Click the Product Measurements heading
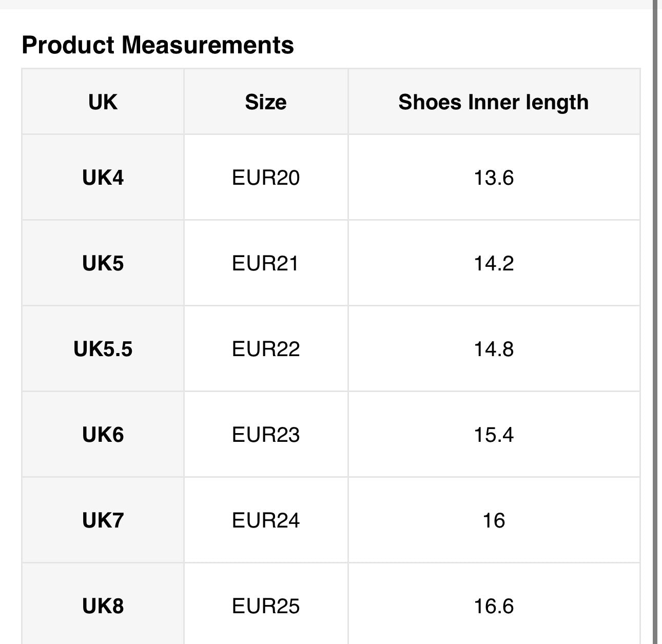 (158, 45)
